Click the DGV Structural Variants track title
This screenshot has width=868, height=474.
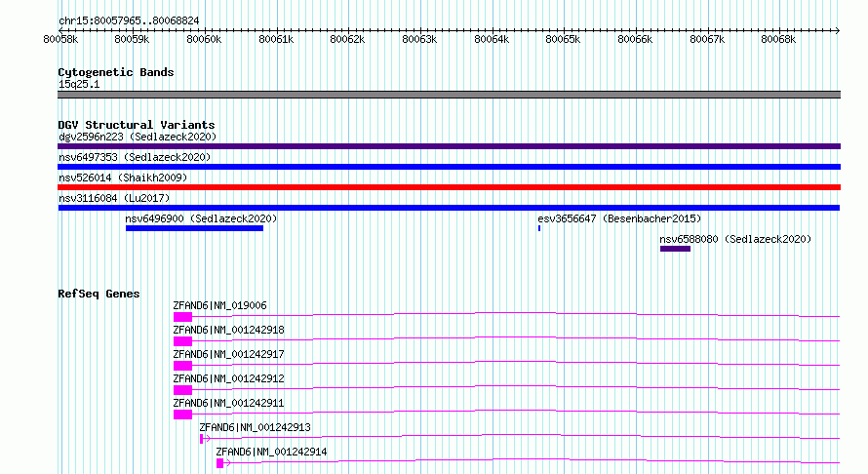[137, 125]
